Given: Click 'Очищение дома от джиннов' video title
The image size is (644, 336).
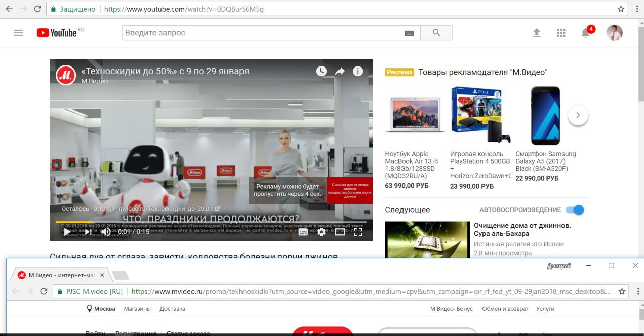Looking at the screenshot, I should pyautogui.click(x=522, y=230).
